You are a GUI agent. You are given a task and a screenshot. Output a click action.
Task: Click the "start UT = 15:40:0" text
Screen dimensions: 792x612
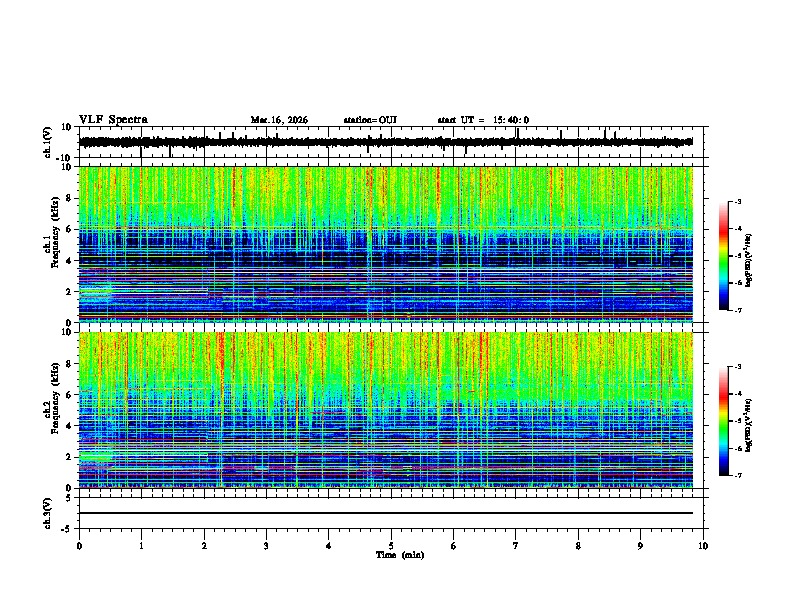click(483, 120)
